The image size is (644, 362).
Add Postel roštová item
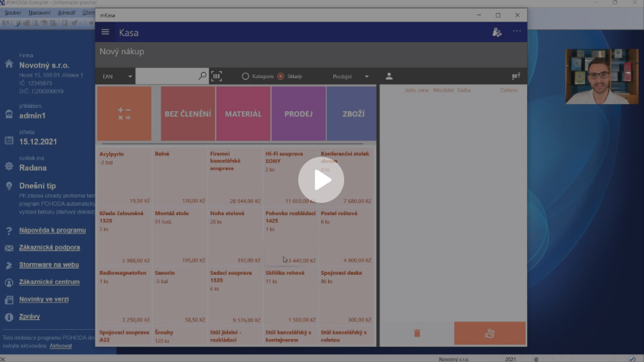346,236
